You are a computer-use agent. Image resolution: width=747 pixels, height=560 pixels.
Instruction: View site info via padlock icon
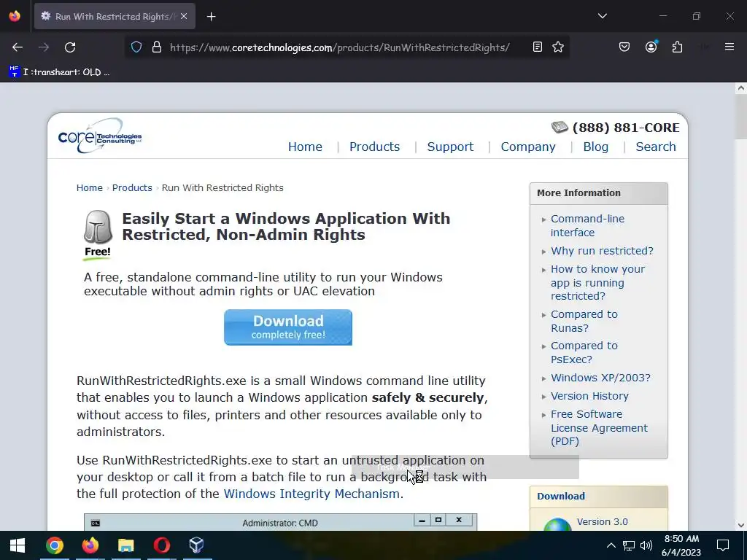point(157,47)
